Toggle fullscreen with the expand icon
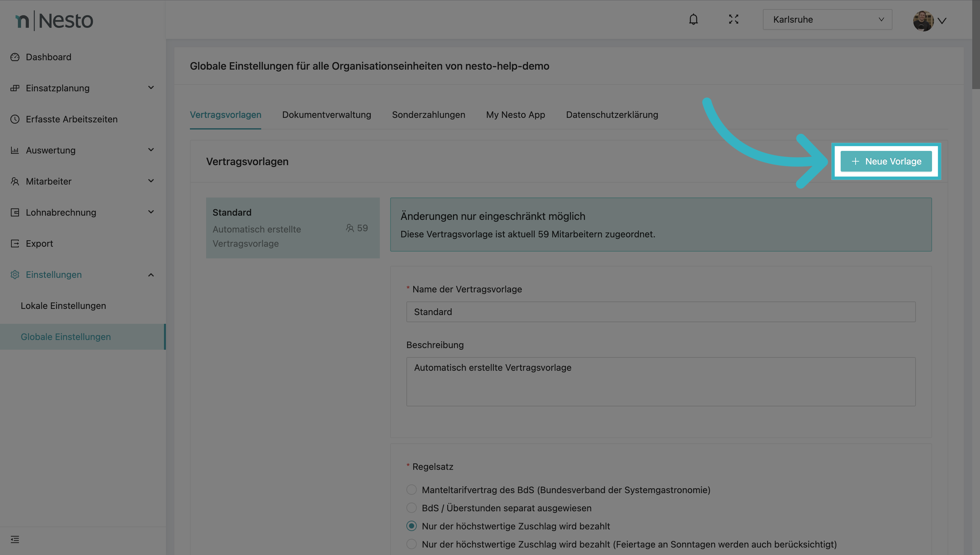The height and width of the screenshot is (555, 980). [733, 19]
